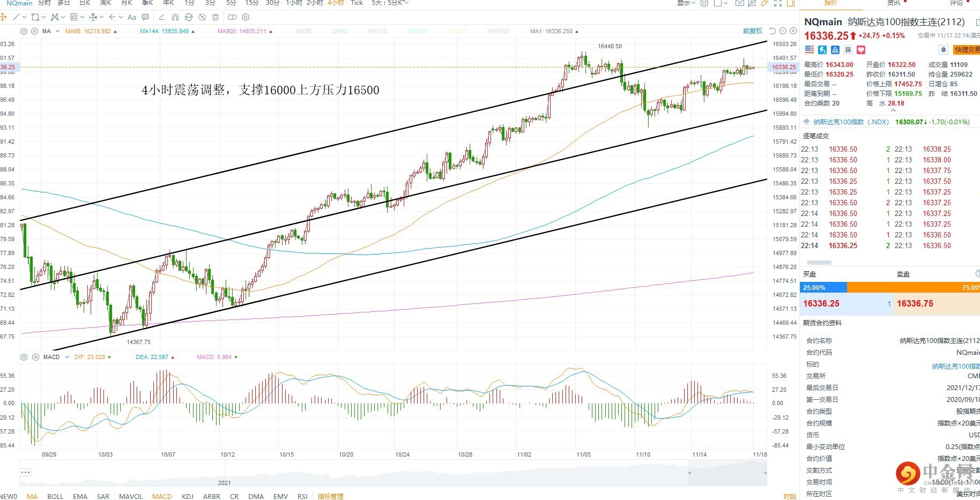Select the Fibonacci lines tool
The height and width of the screenshot is (500, 980).
click(x=74, y=17)
